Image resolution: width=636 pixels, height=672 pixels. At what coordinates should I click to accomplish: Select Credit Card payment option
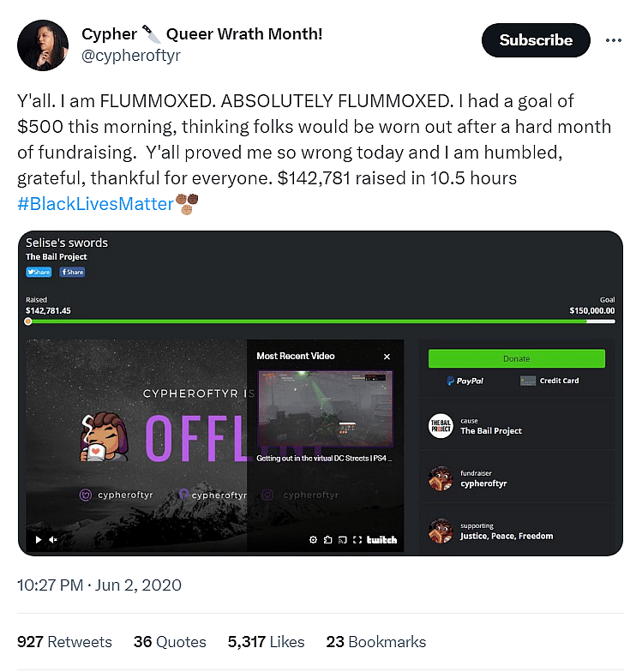(549, 381)
